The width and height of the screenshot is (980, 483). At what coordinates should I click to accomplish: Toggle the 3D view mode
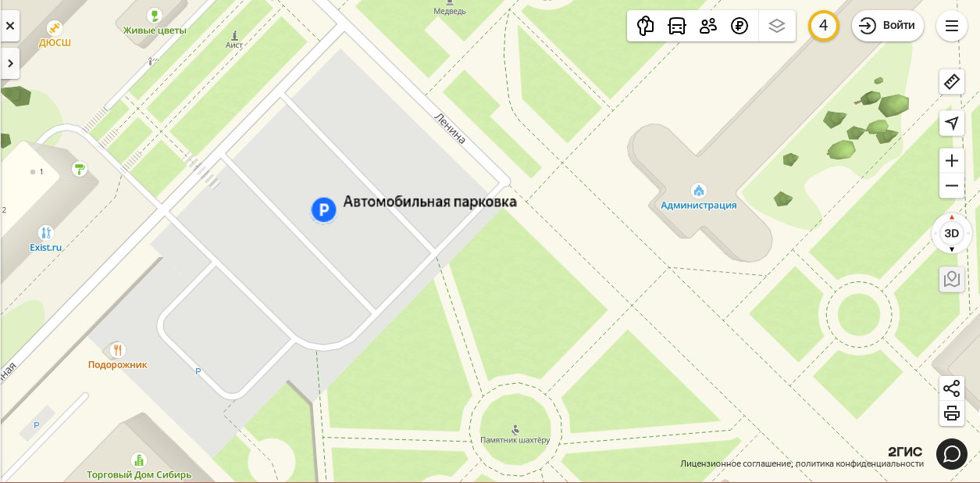pos(951,233)
